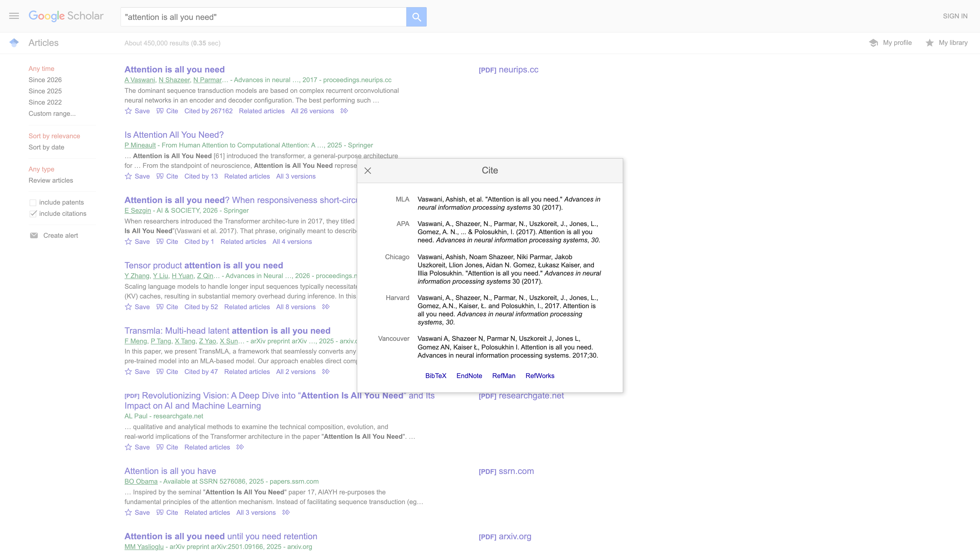Click the APA citation text
The width and height of the screenshot is (980, 551).
coord(509,232)
